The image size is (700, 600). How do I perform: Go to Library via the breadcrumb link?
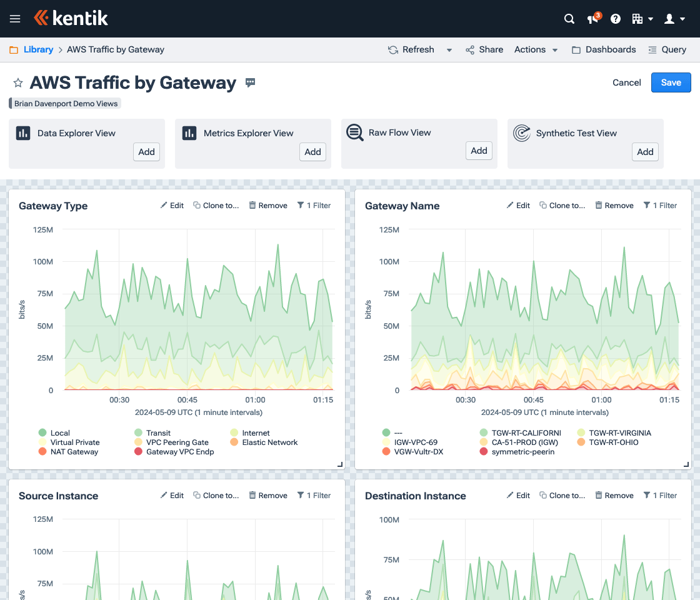click(x=38, y=49)
